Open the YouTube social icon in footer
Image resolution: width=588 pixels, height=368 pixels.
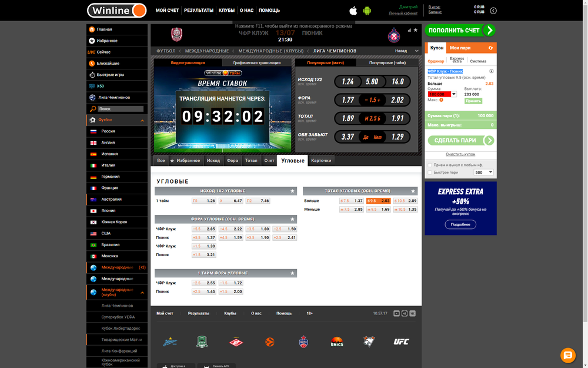pos(396,314)
